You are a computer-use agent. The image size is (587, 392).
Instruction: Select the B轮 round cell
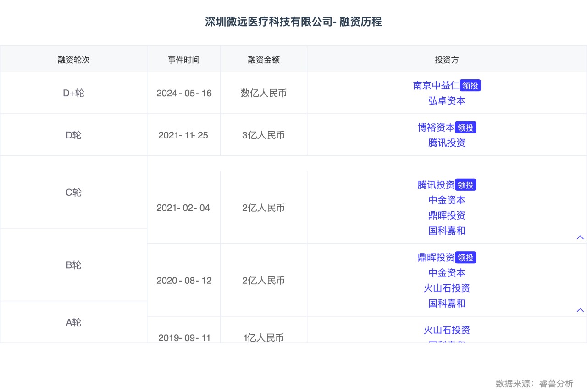(x=73, y=265)
